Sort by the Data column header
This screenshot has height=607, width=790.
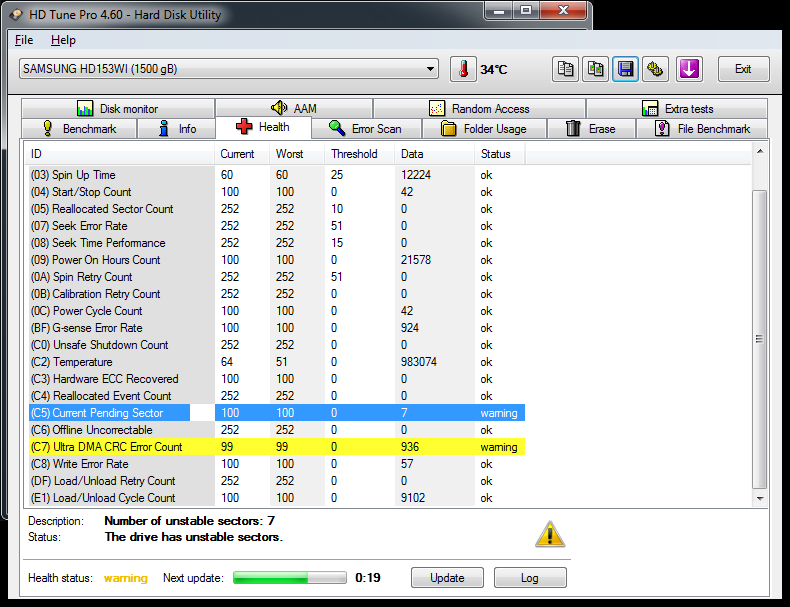435,154
